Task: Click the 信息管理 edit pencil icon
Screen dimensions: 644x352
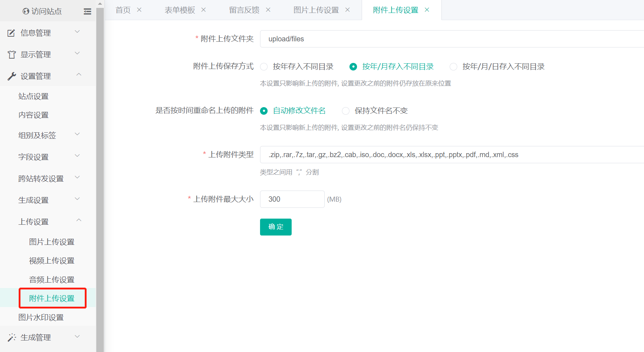Action: [11, 33]
